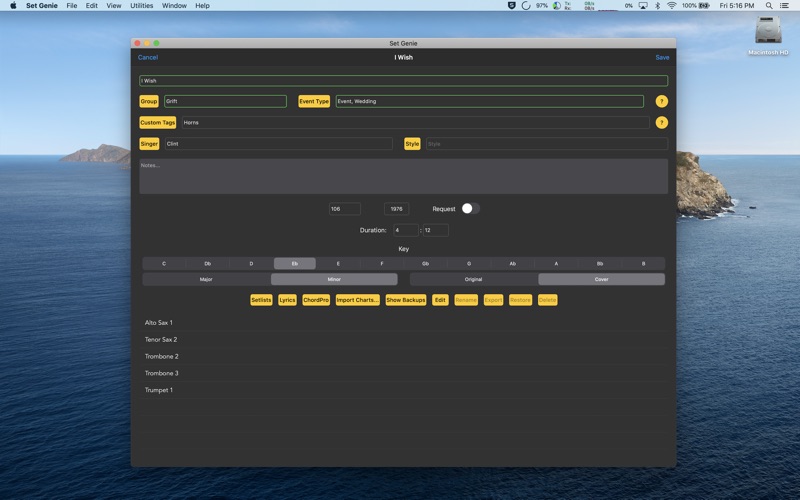
Task: Open the Utilities menu
Action: pyautogui.click(x=141, y=6)
